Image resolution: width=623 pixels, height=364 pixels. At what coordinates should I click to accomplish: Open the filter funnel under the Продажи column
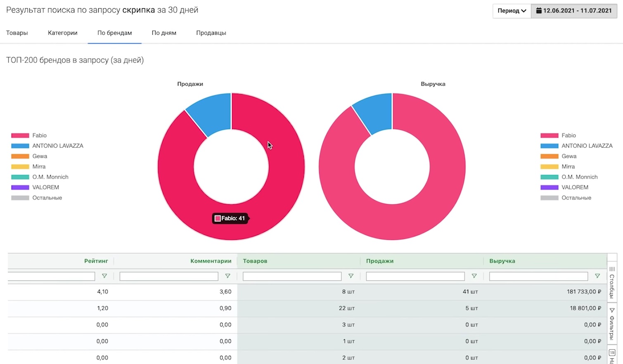pos(474,276)
